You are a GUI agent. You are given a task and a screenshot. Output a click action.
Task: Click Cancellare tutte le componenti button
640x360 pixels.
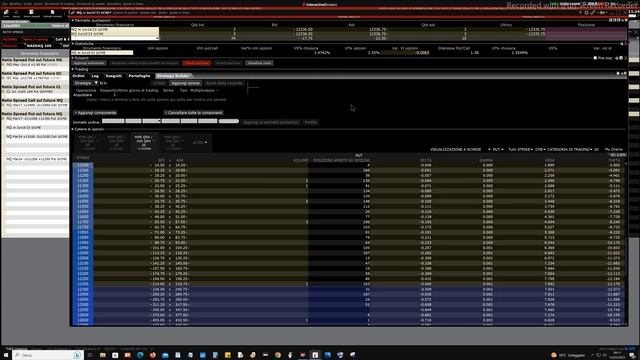(x=194, y=113)
